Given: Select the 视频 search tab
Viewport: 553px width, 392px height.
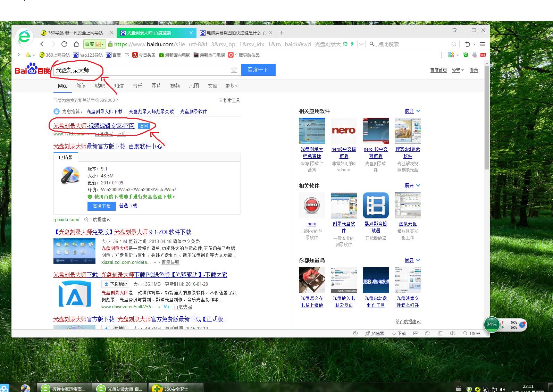Looking at the screenshot, I should click(175, 86).
